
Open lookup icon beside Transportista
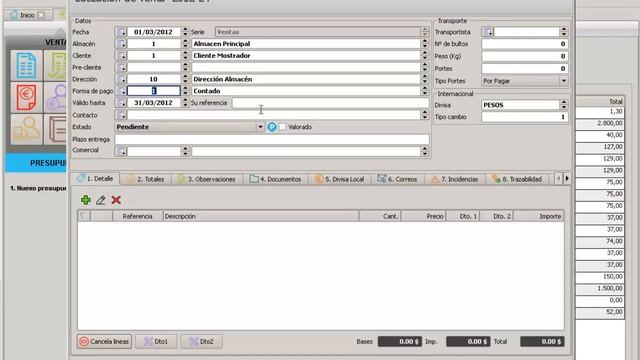pyautogui.click(x=488, y=32)
